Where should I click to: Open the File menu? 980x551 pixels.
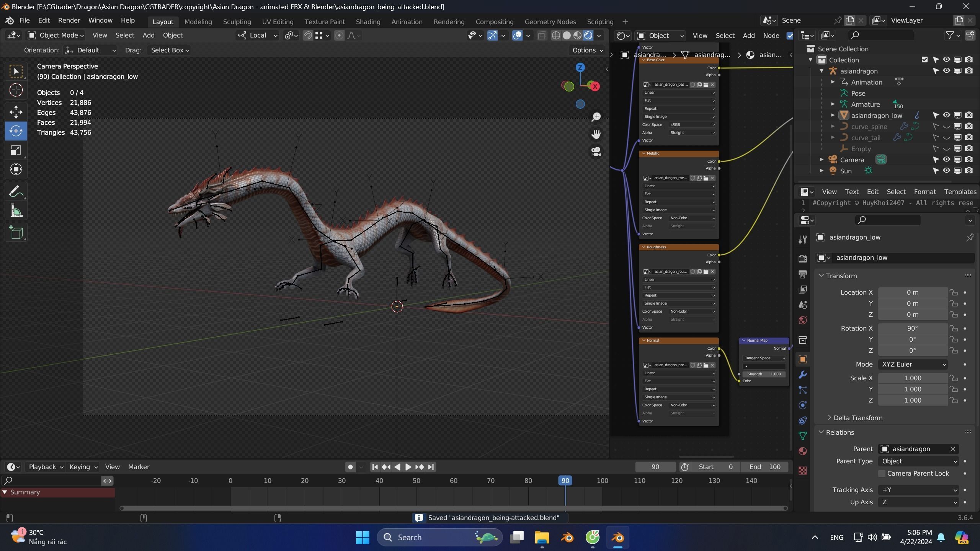coord(24,21)
